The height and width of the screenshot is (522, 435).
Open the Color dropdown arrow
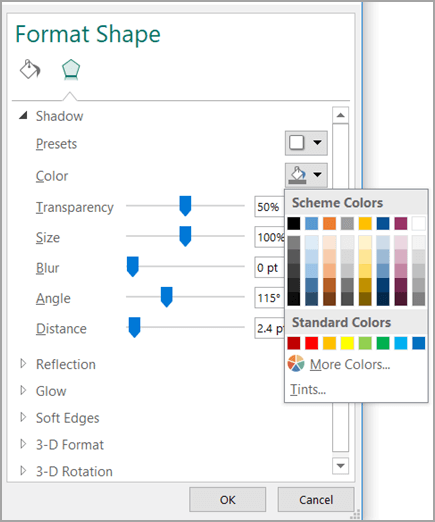[317, 175]
